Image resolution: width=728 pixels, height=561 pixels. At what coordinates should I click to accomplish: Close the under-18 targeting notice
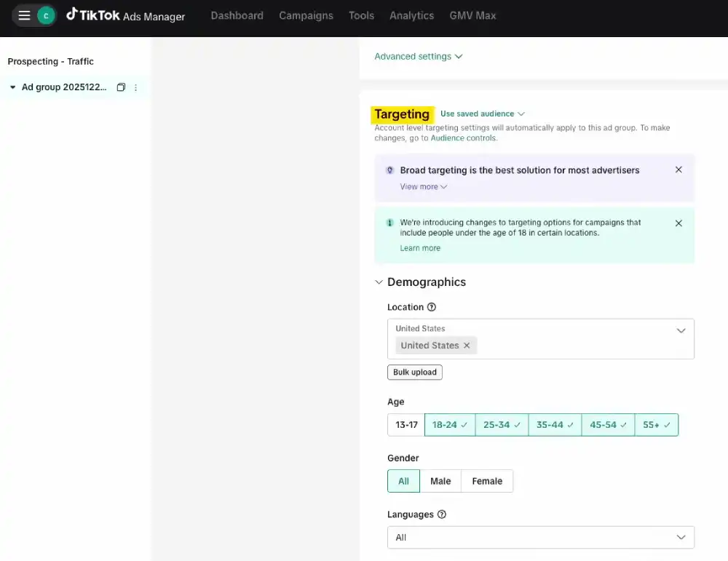678,223
